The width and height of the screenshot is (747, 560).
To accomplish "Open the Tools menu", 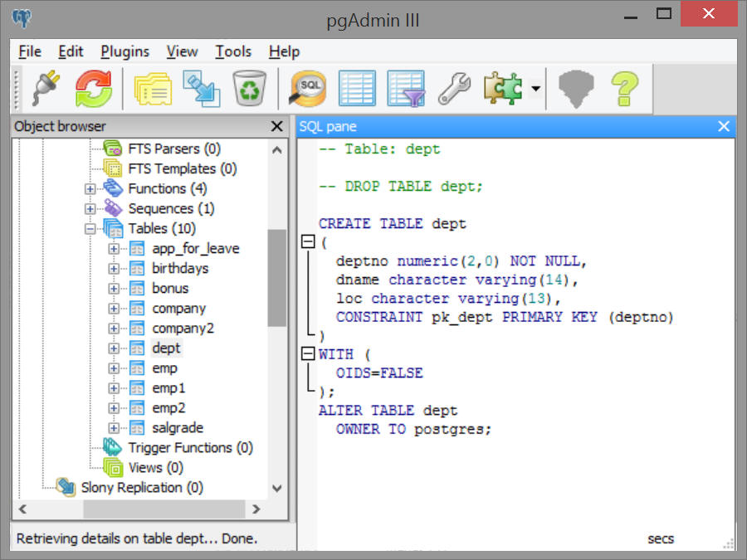I will (x=232, y=51).
